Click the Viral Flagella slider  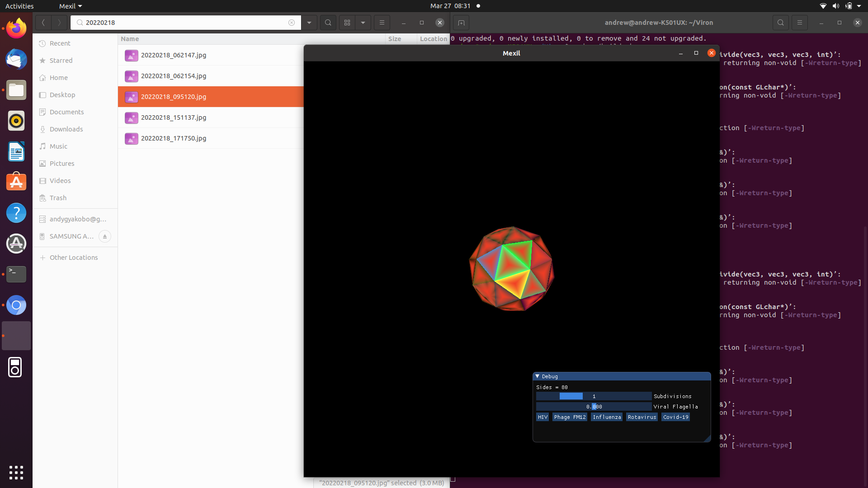[x=594, y=407]
